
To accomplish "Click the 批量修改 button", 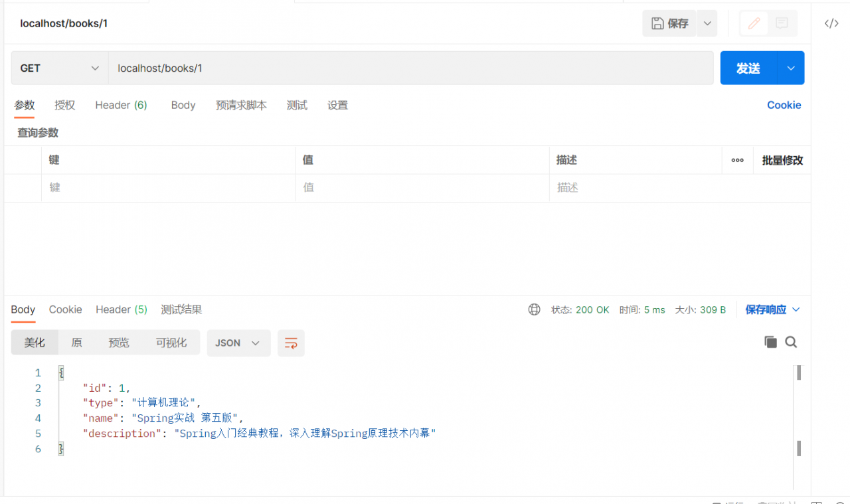I will (782, 160).
